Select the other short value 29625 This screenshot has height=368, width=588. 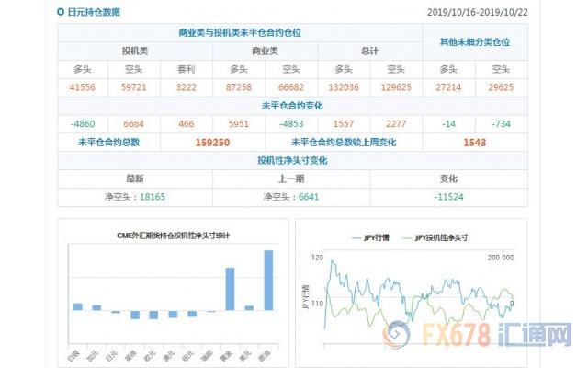pyautogui.click(x=501, y=87)
